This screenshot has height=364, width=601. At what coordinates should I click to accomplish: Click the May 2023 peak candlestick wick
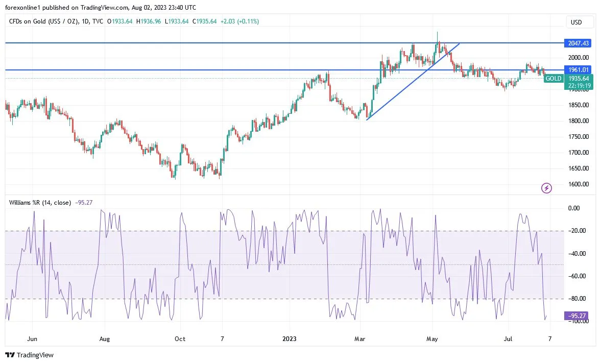pyautogui.click(x=437, y=36)
